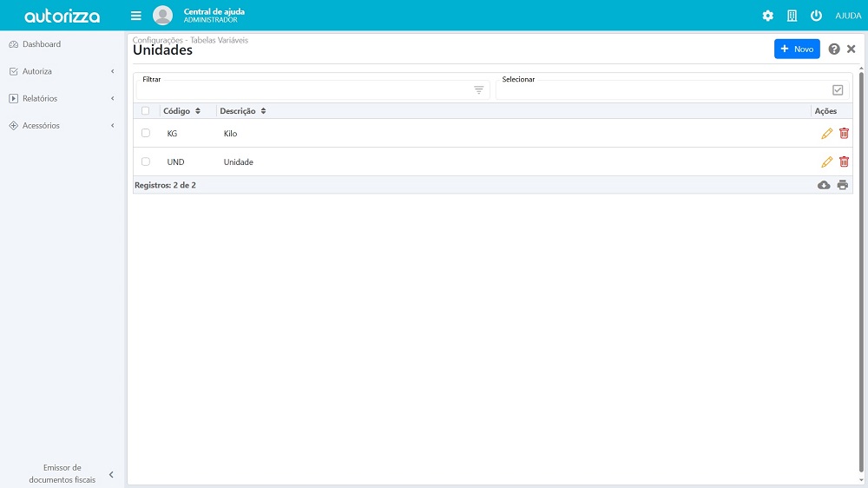Tick the checkbox for the KG row
Image resolution: width=868 pixels, height=488 pixels.
[x=146, y=134]
